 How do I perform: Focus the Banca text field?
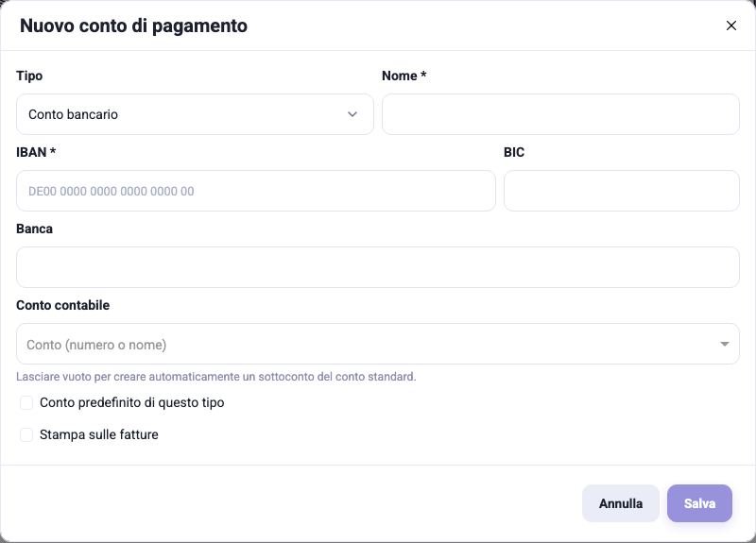(x=377, y=267)
